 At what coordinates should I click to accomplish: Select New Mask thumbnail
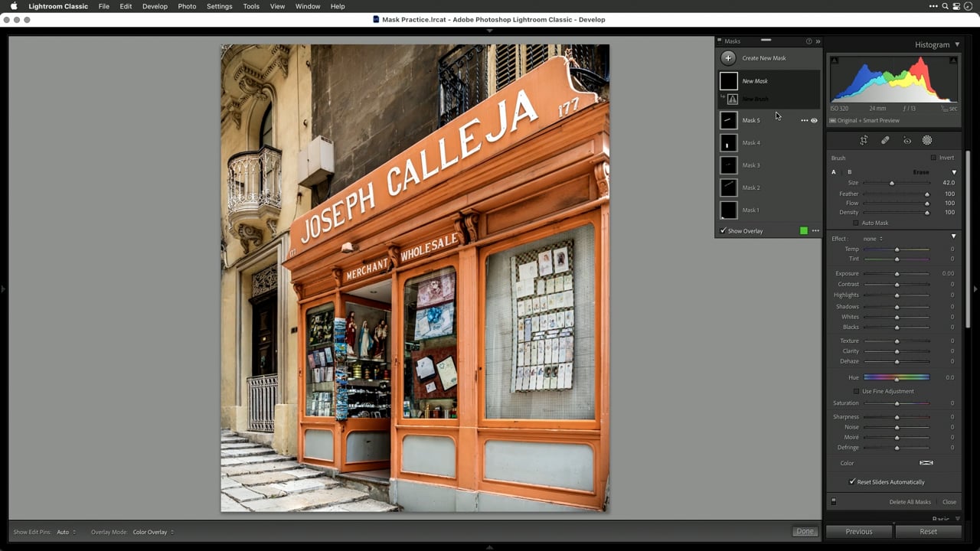[x=729, y=80]
